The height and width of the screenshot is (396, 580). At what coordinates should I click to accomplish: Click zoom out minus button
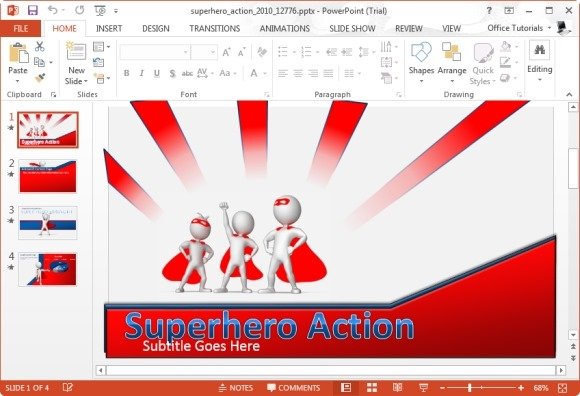tap(442, 388)
